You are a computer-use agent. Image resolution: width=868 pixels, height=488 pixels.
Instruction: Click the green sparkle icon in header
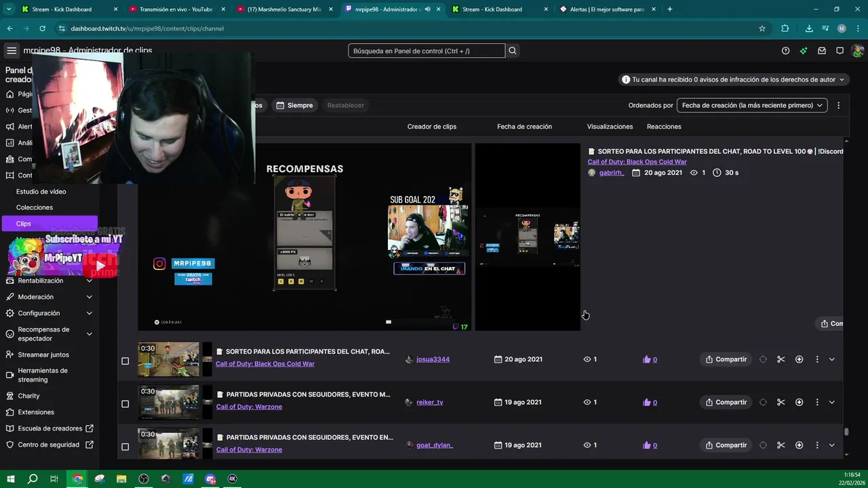click(804, 51)
